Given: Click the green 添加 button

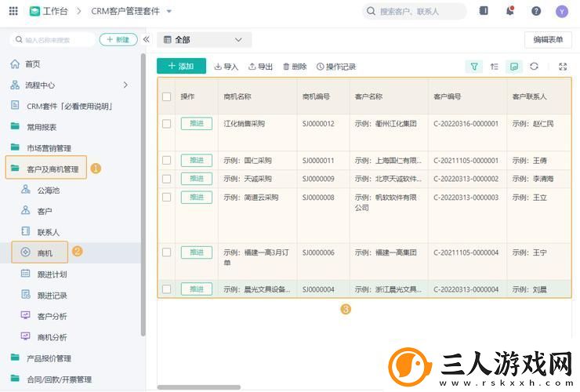Looking at the screenshot, I should [x=181, y=66].
